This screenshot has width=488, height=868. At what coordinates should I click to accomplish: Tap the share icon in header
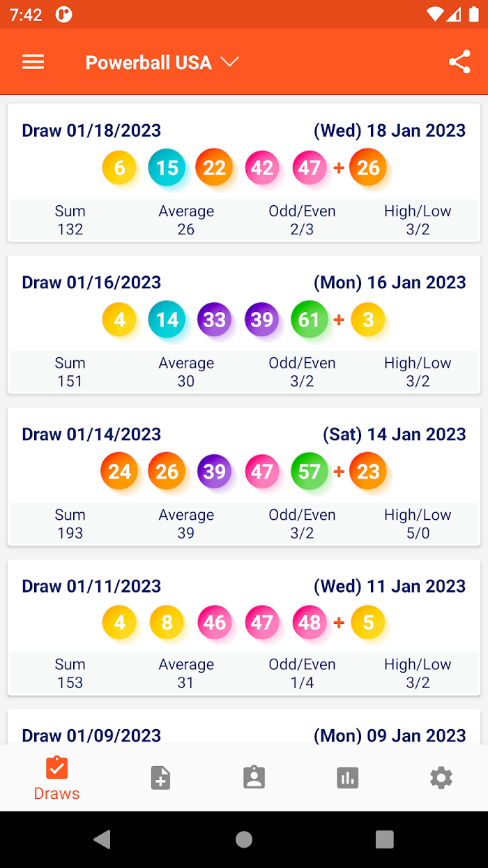click(459, 62)
